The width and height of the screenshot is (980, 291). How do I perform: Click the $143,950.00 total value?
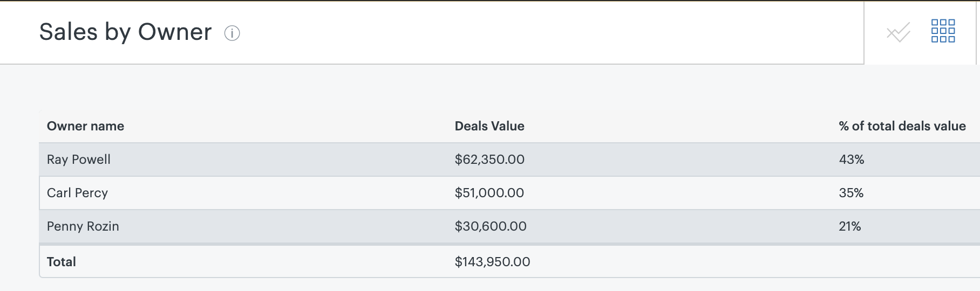tap(493, 262)
